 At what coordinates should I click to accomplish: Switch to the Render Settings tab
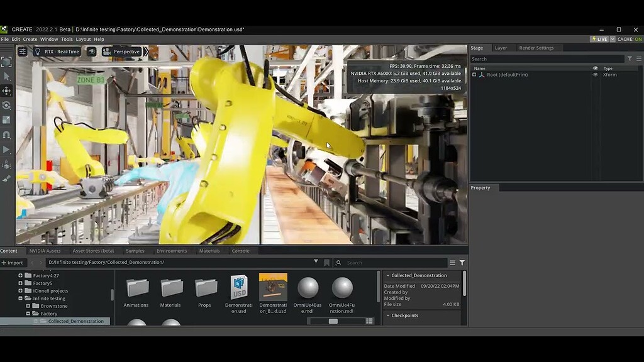tap(536, 48)
